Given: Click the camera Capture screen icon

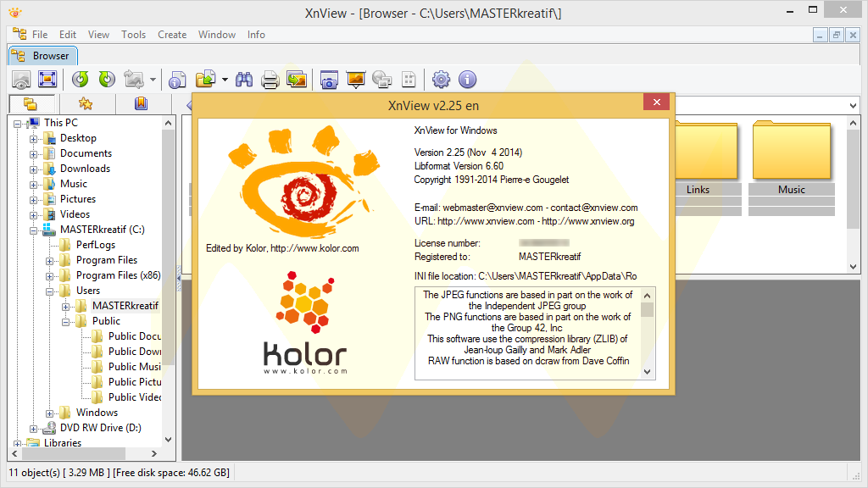Looking at the screenshot, I should point(329,80).
